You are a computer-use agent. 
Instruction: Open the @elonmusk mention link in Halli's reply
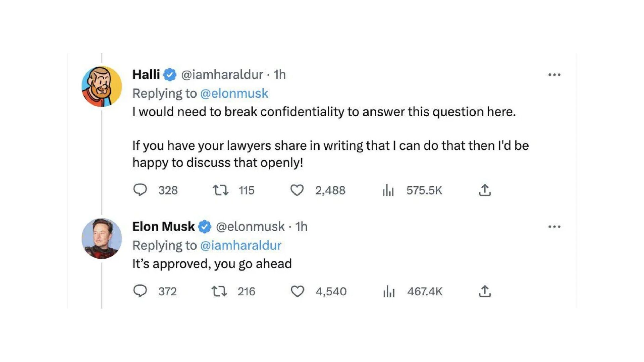(234, 94)
